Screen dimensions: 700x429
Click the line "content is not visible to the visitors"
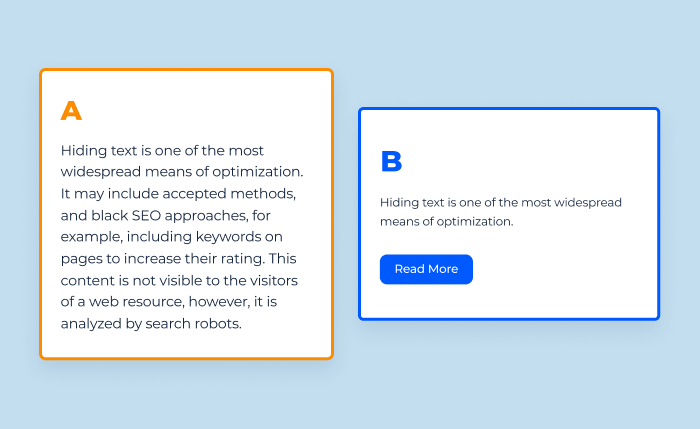(x=179, y=280)
